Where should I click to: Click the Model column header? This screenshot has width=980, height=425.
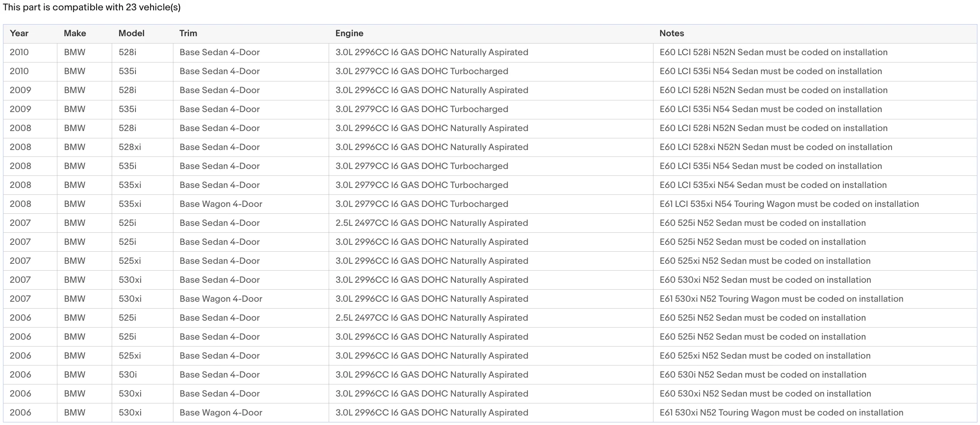click(132, 33)
